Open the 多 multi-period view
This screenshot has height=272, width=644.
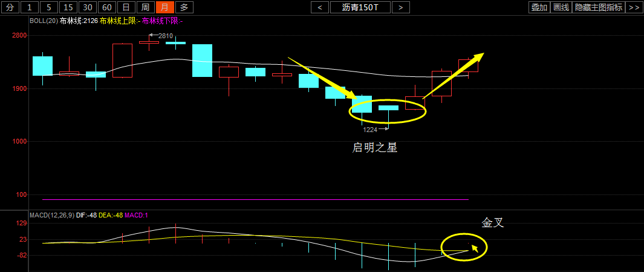pos(184,7)
